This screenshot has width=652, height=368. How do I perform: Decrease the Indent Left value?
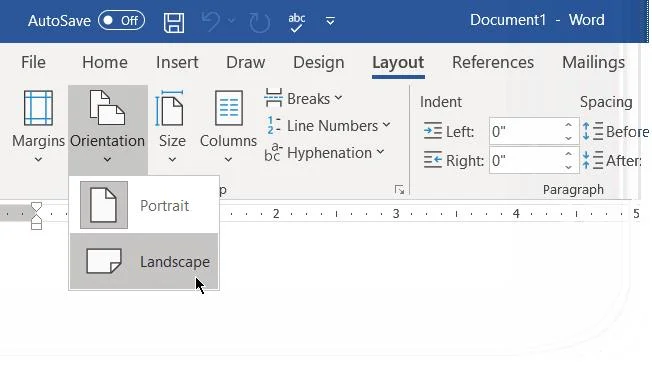tap(569, 138)
